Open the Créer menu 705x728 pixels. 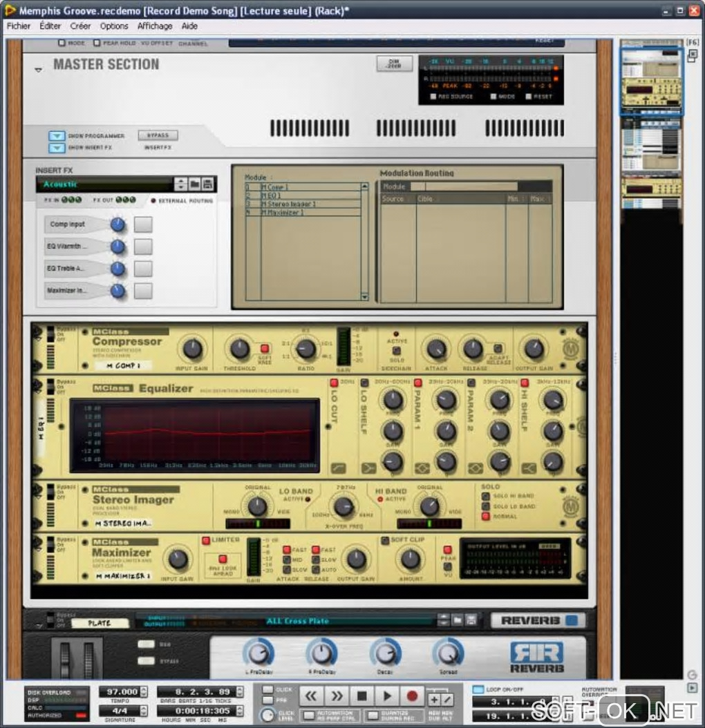80,26
